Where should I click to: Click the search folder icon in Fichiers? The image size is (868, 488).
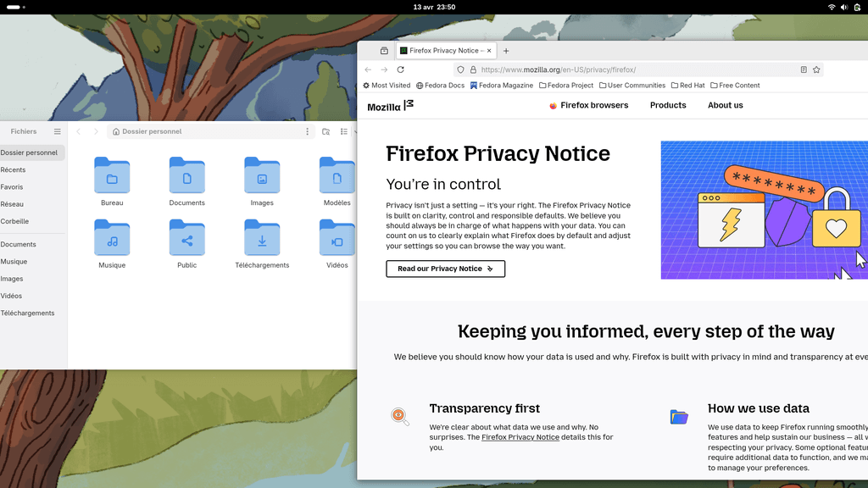(326, 131)
